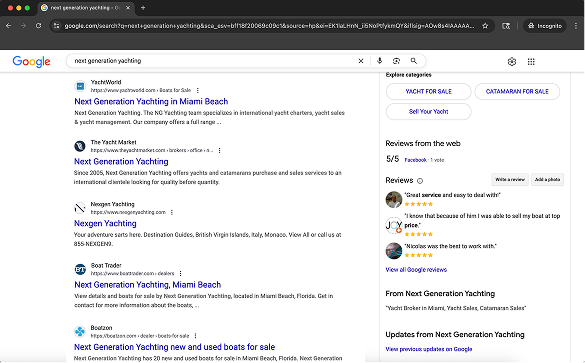Clear the search box with X icon

(x=361, y=61)
